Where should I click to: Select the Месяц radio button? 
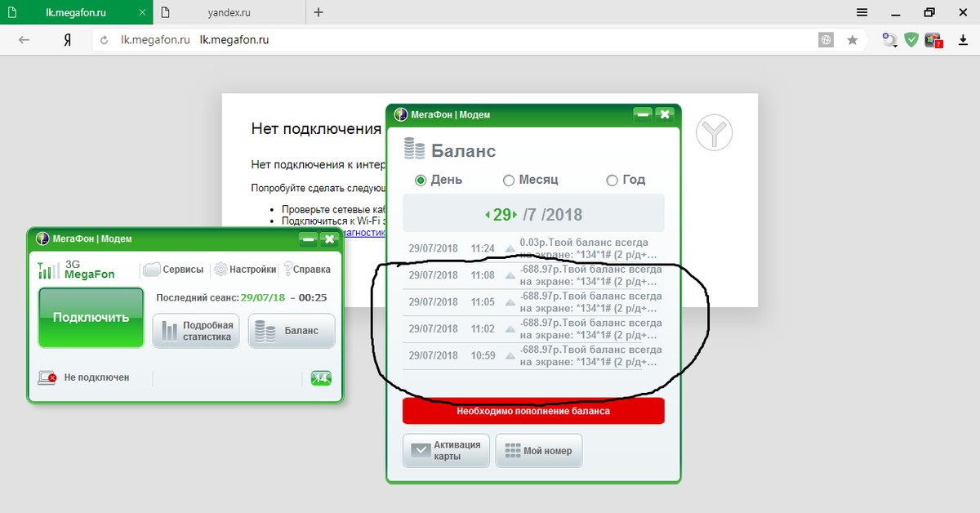point(509,180)
